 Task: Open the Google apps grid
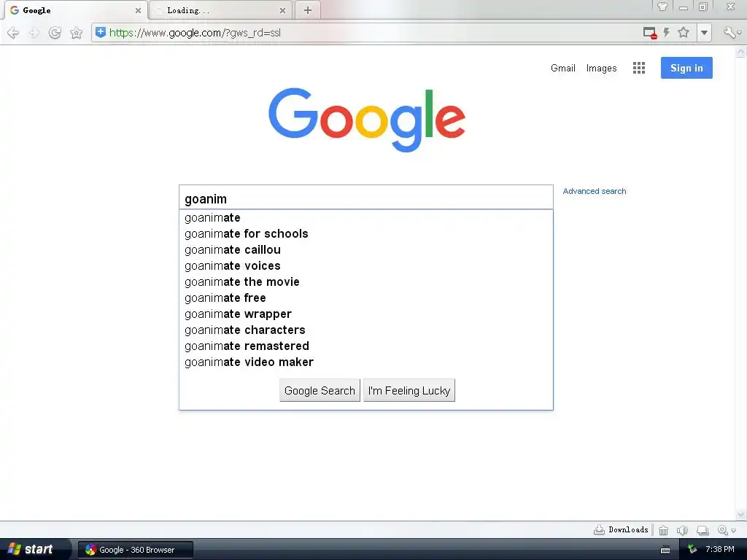(639, 68)
